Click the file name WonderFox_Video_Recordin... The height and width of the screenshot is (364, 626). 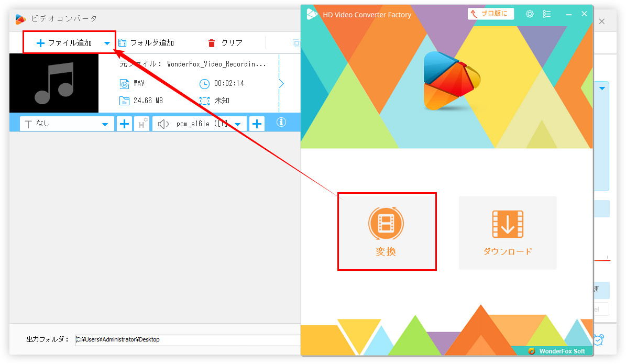(x=216, y=64)
